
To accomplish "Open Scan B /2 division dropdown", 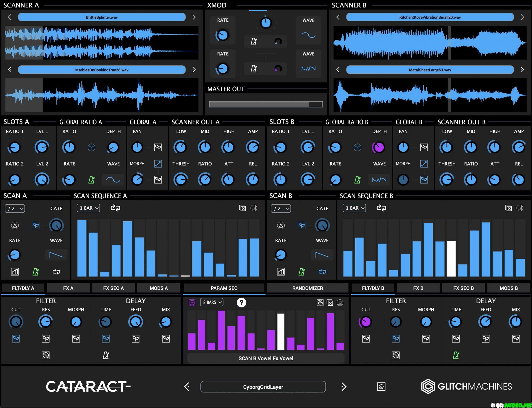I will (281, 208).
